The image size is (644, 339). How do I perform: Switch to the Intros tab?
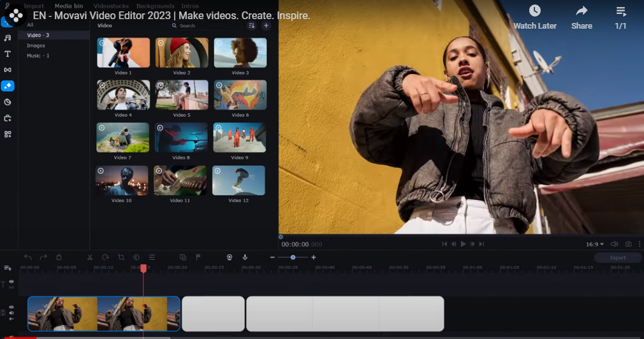[190, 6]
